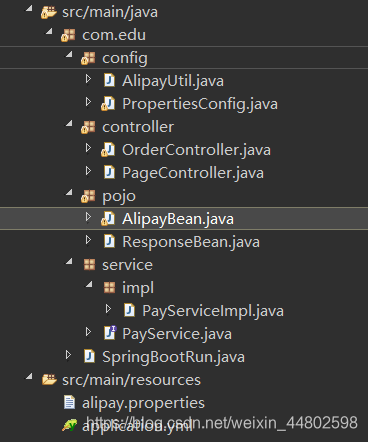Expand ResponseBean.java members

coord(88,240)
